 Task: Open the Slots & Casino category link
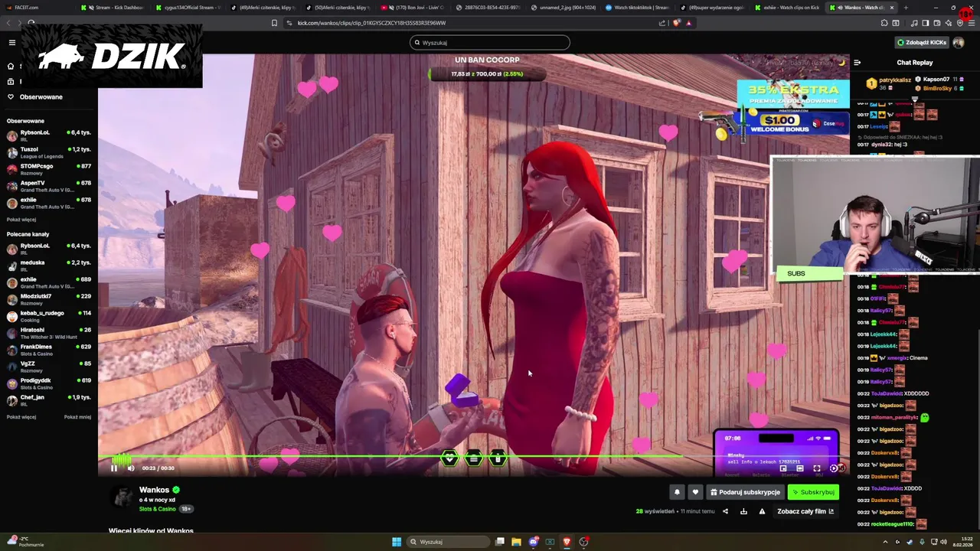pyautogui.click(x=158, y=509)
